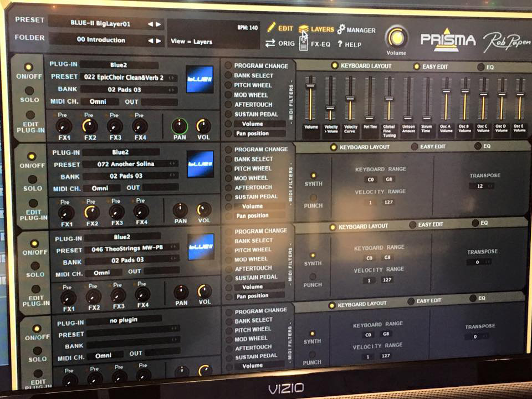Select EQ tab in first layer
This screenshot has width=532, height=399.
tap(485, 67)
